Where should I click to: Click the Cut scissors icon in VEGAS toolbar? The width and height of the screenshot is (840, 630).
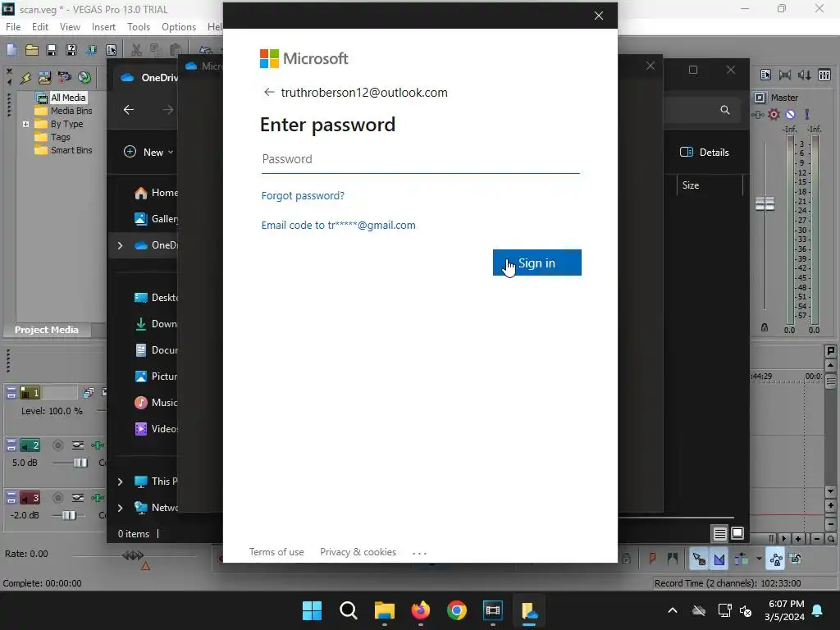[137, 50]
